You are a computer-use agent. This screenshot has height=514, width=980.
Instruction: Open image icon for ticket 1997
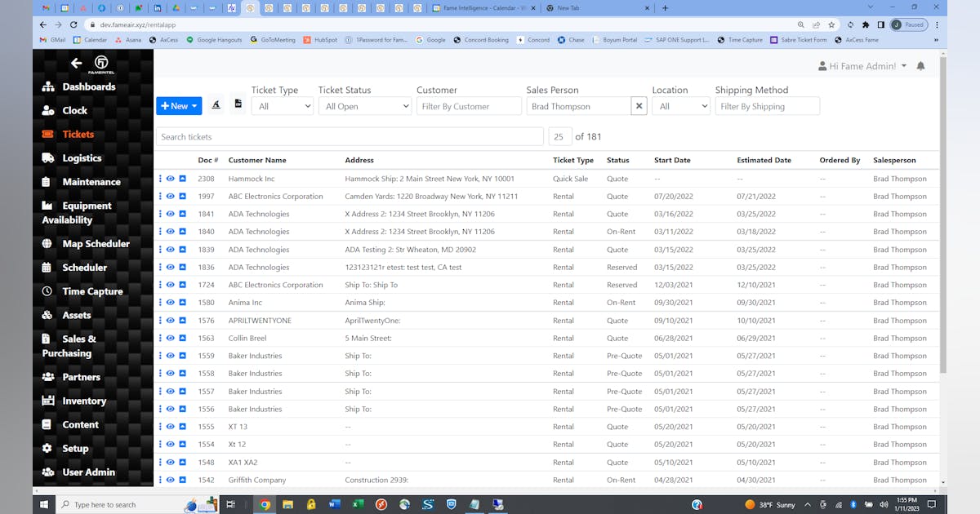pyautogui.click(x=183, y=197)
